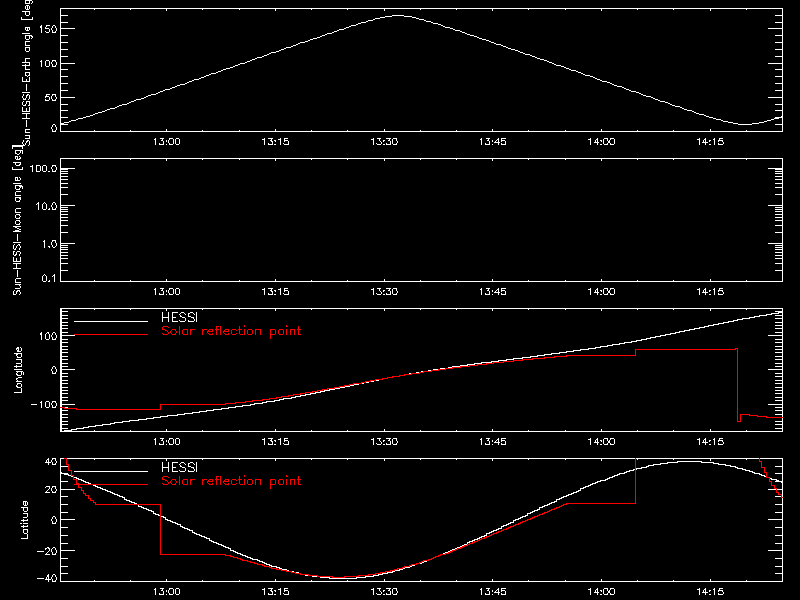Click 14:00 time label under Earth angle plot
Image resolution: width=800 pixels, height=600 pixels.
tap(601, 142)
